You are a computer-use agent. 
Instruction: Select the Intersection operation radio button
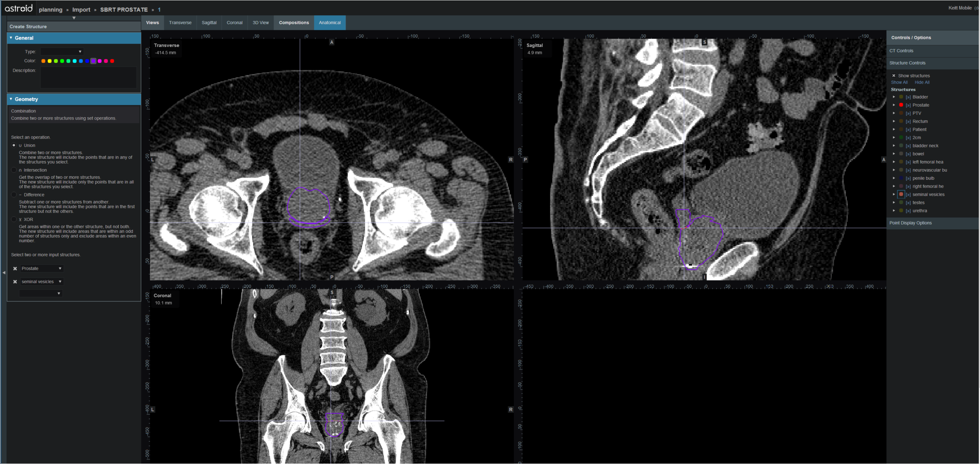14,170
